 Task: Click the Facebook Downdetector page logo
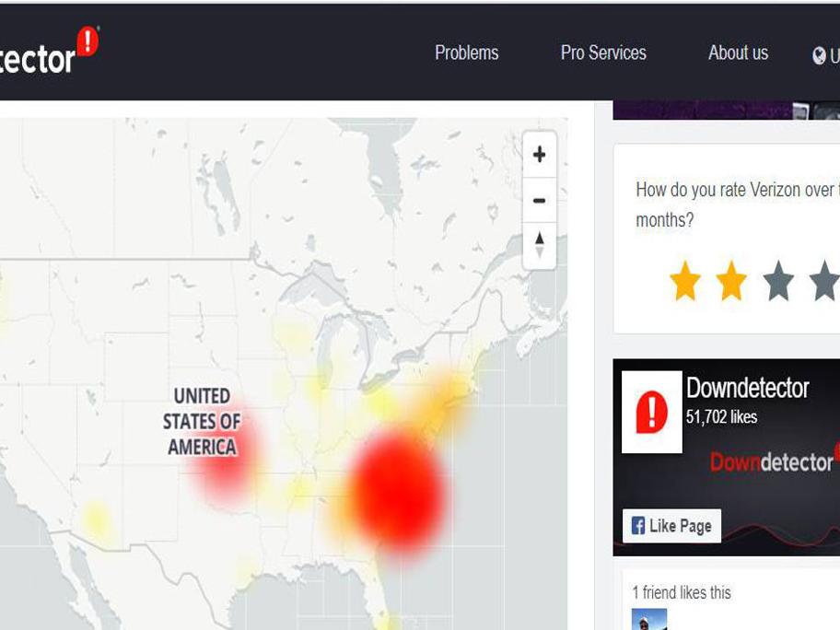click(x=652, y=412)
